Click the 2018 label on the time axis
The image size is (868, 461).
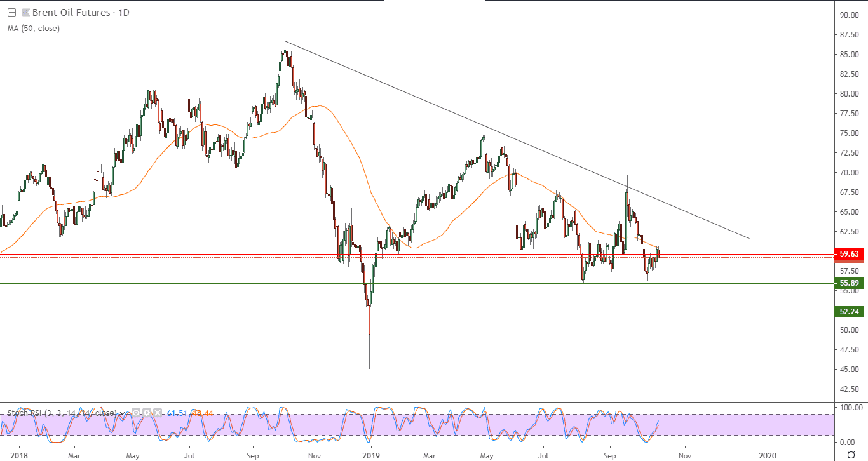(20, 455)
